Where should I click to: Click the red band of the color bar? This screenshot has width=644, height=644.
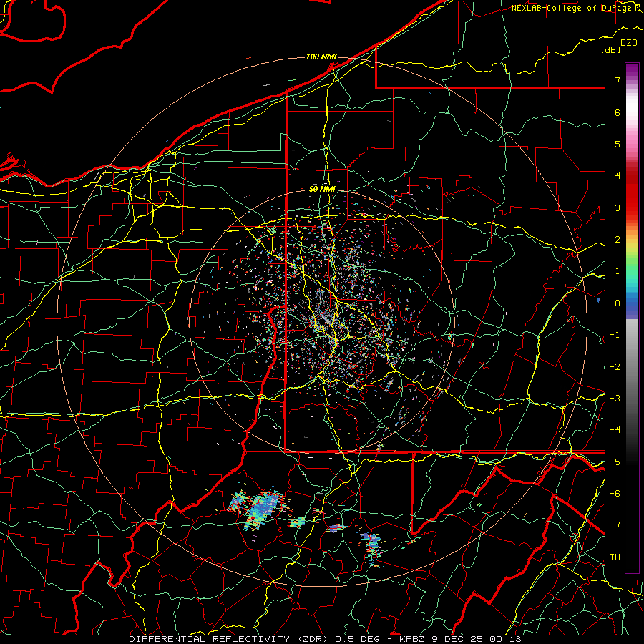pos(632,193)
